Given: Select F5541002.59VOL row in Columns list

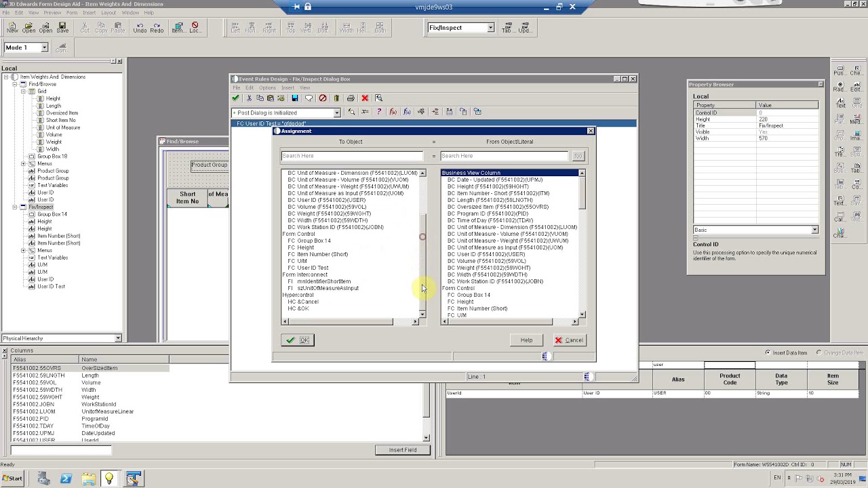Looking at the screenshot, I should (90, 383).
